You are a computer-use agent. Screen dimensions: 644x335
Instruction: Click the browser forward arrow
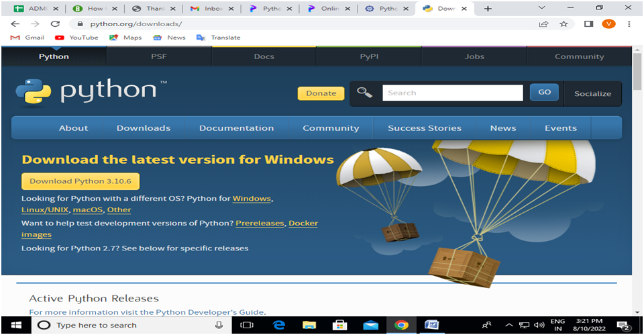tap(36, 24)
